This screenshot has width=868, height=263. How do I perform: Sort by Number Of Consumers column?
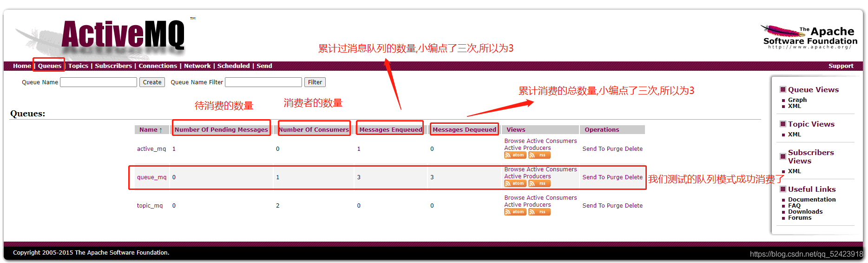point(314,130)
